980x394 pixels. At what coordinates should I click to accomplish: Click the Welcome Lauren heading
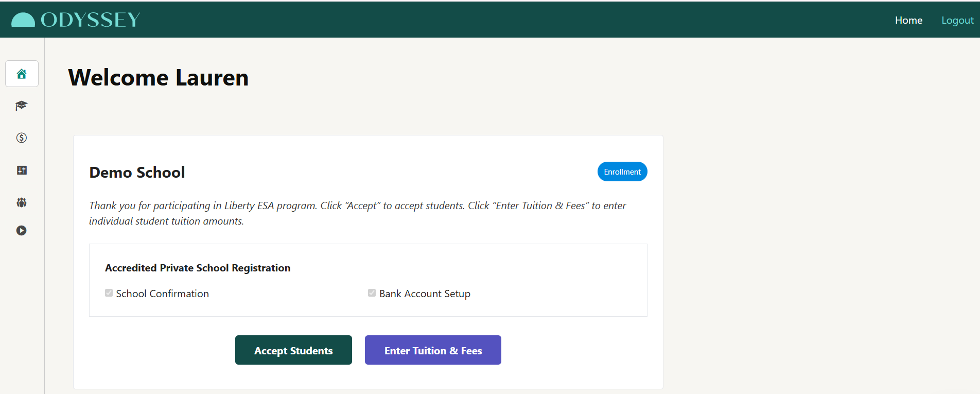[x=159, y=78]
